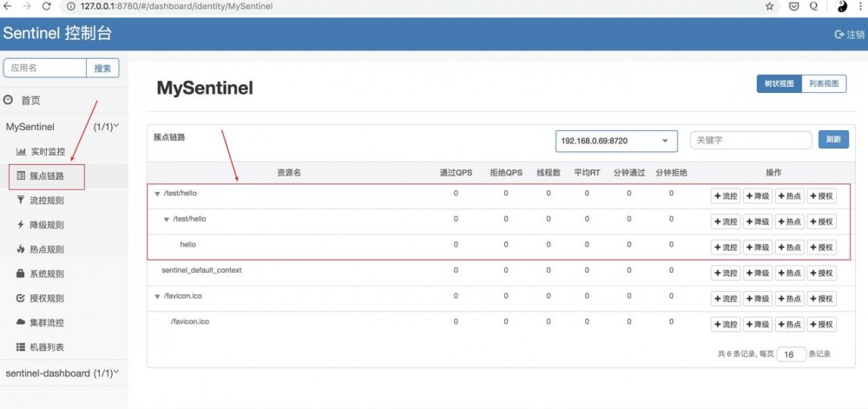Add 授权 rule for sentinel_default_context row
Viewport: 868px width, 409px height.
coord(821,273)
